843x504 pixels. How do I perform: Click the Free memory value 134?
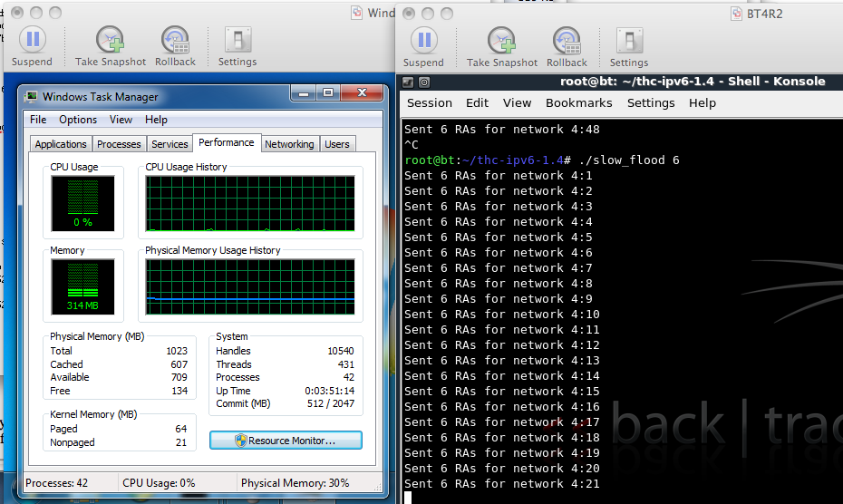(179, 391)
